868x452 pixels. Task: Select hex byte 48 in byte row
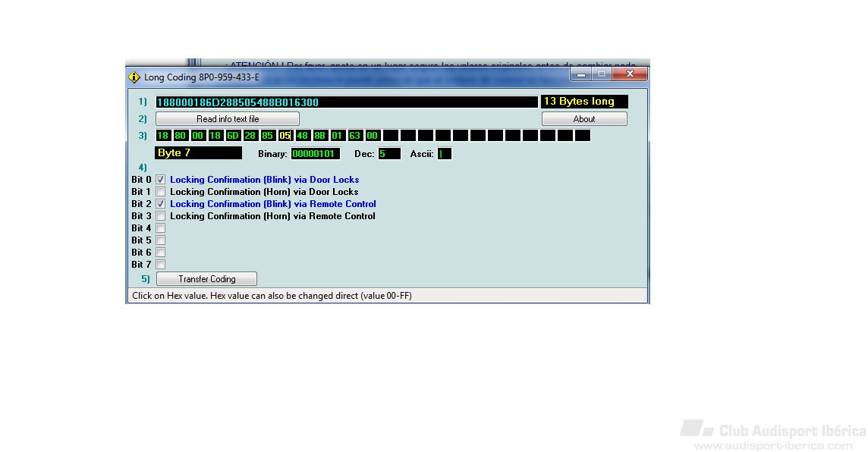(303, 136)
